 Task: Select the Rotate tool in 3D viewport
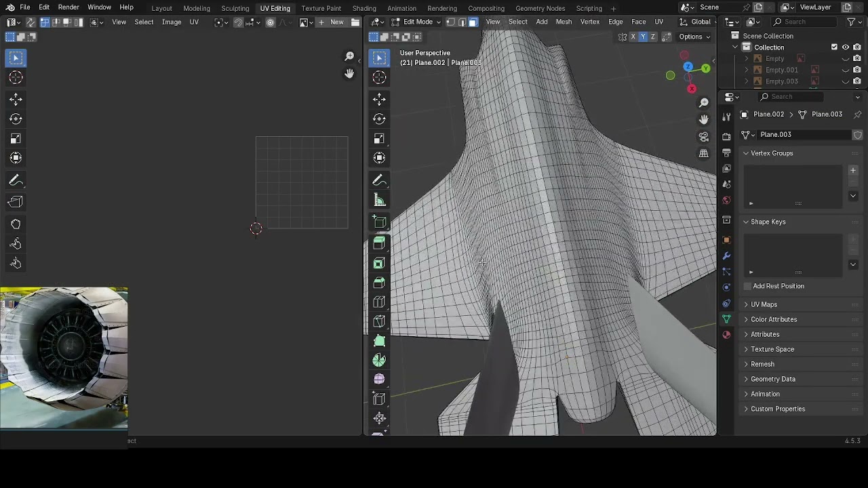379,119
